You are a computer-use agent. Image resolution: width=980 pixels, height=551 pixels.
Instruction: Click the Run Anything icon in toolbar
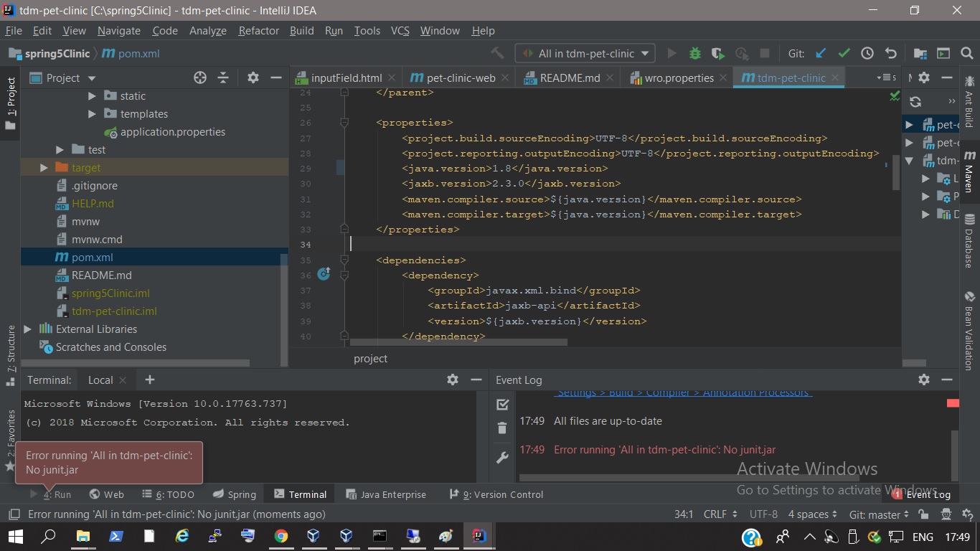coord(943,53)
